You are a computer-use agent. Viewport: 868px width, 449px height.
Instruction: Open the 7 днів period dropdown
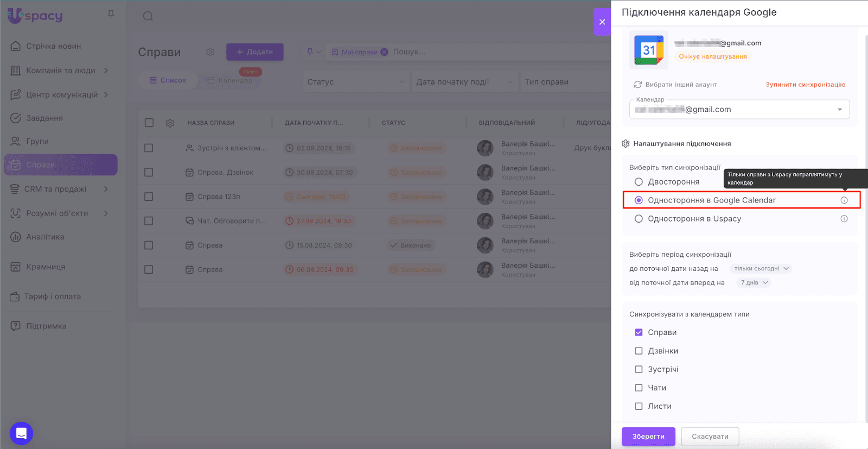(754, 283)
